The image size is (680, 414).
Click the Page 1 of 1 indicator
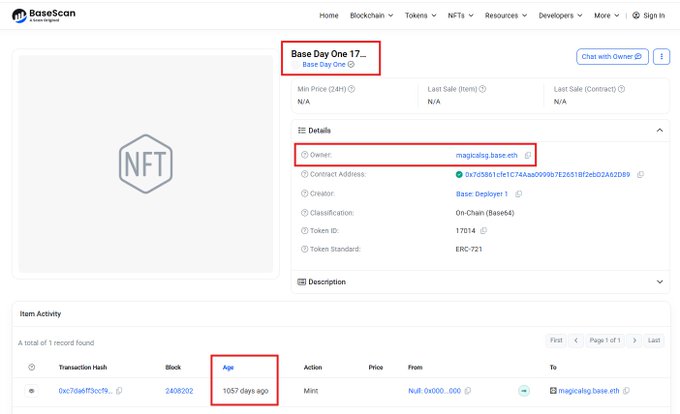(x=605, y=340)
